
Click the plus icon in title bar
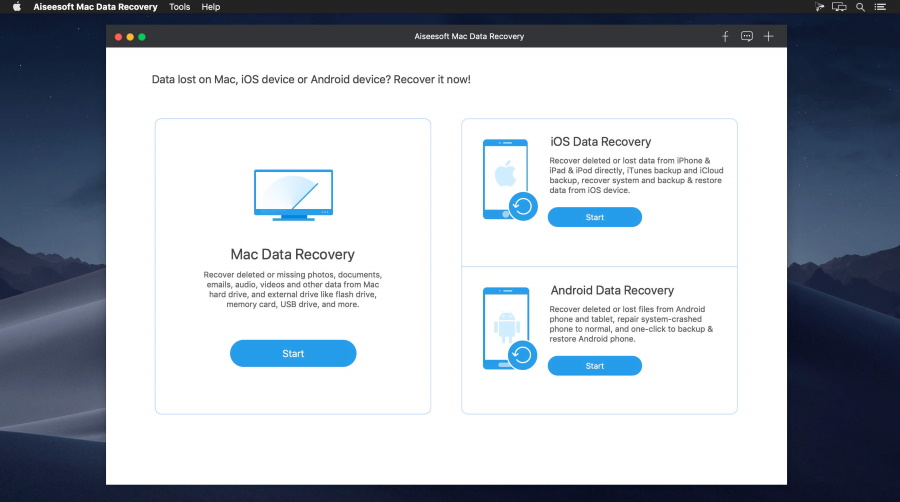click(x=769, y=37)
